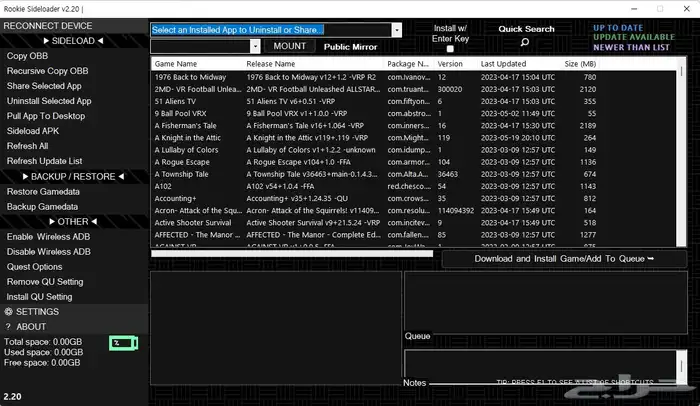Select 'Acron- Attack of the Squ...' row
The image size is (700, 406).
point(375,210)
